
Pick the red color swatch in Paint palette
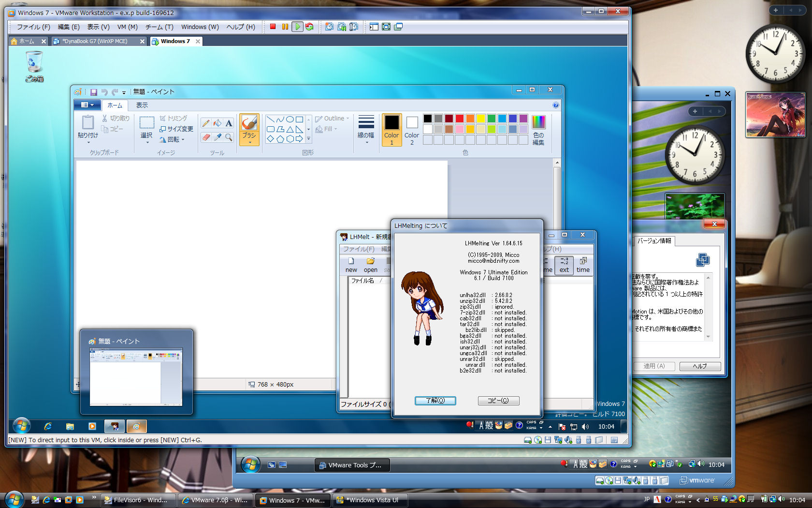[x=460, y=119]
